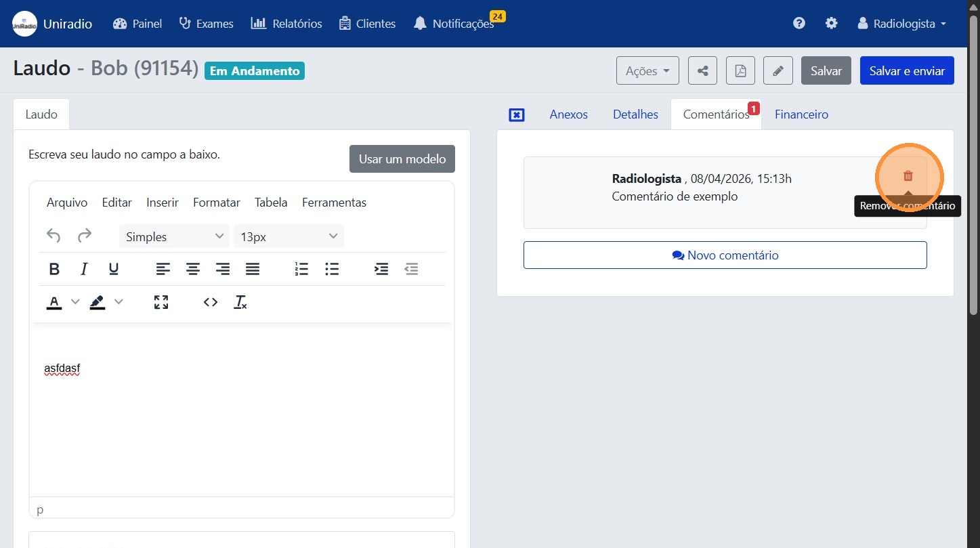Toggle underline formatting in editor
980x548 pixels.
pos(114,269)
